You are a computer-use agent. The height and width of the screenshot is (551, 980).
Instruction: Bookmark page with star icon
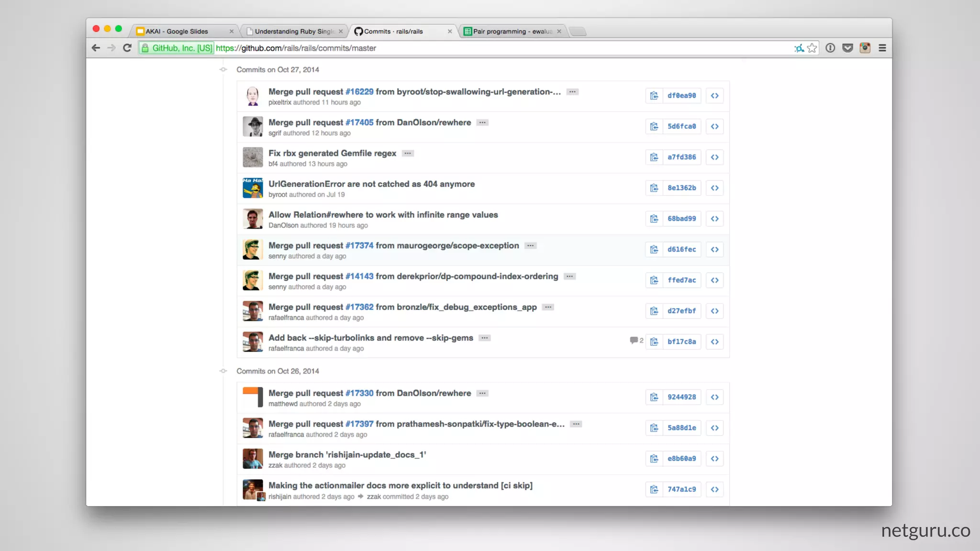812,48
